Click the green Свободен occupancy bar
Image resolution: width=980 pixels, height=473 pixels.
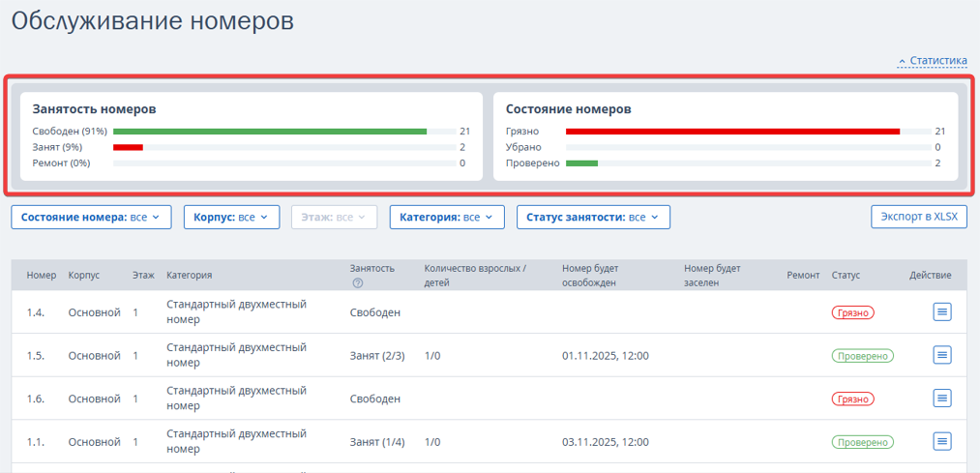pyautogui.click(x=269, y=132)
